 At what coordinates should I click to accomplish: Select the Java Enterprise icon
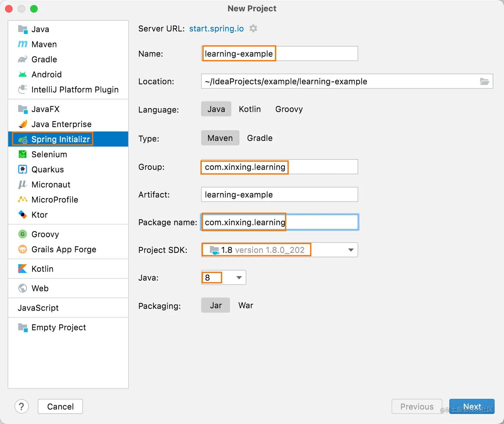coord(23,124)
